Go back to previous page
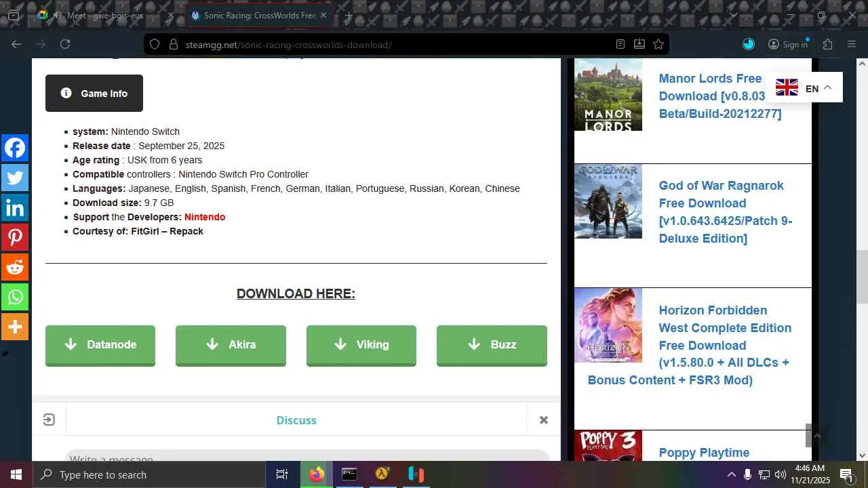This screenshot has height=488, width=868. 16,44
